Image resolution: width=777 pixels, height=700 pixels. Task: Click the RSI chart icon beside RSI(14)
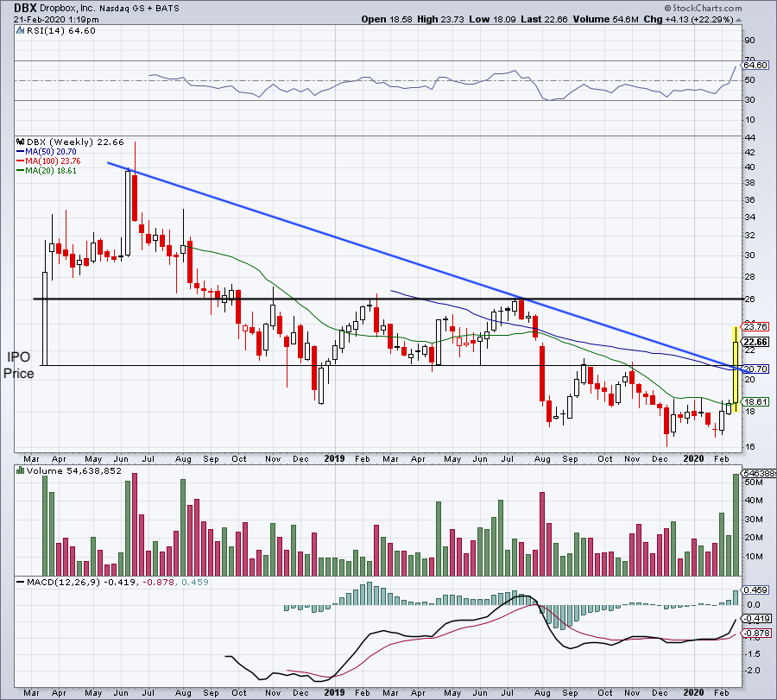[21, 31]
